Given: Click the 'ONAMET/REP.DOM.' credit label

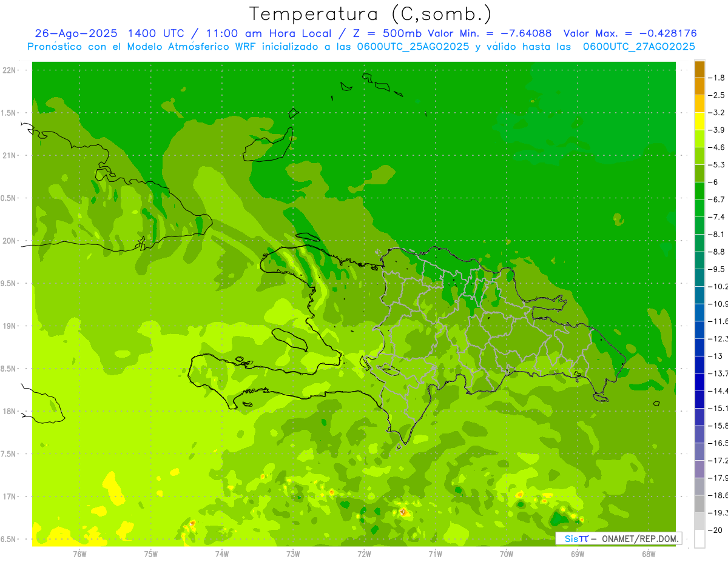Looking at the screenshot, I should (639, 538).
